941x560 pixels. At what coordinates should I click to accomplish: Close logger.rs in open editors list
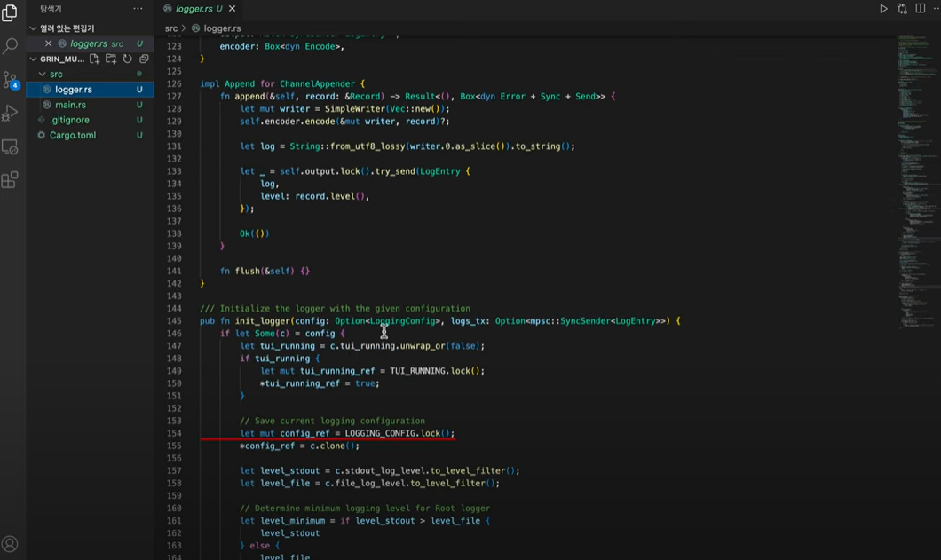49,43
